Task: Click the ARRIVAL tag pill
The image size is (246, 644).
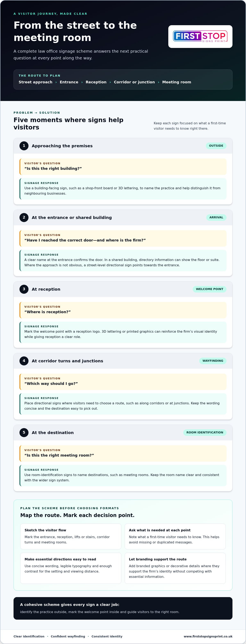Action: (216, 218)
